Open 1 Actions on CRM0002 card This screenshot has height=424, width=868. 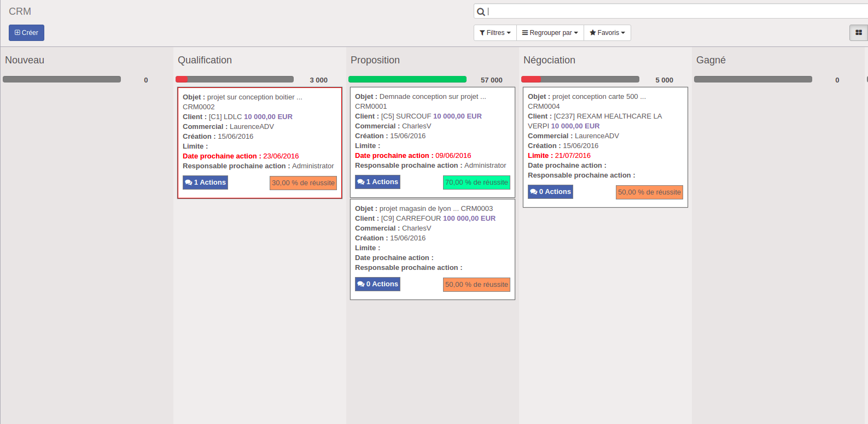coord(205,182)
